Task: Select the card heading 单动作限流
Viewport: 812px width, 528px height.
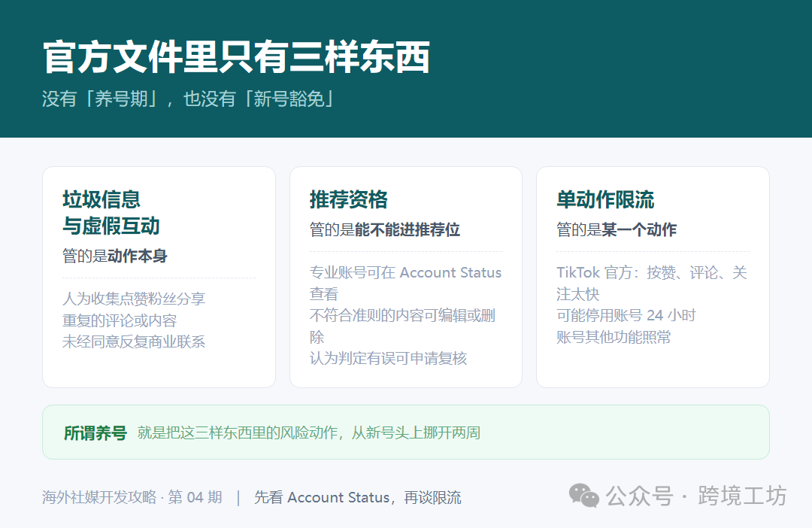Action: (x=605, y=199)
